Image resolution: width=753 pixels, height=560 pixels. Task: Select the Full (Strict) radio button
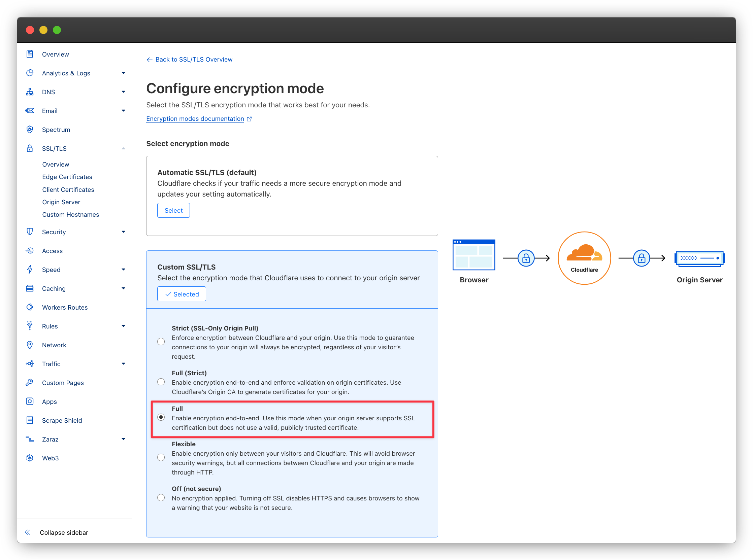click(x=161, y=382)
